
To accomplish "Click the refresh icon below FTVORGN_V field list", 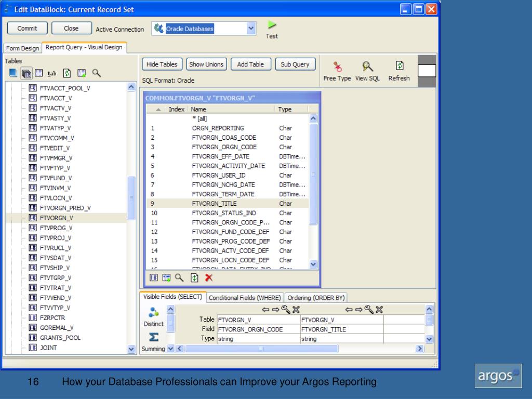I will pyautogui.click(x=194, y=277).
